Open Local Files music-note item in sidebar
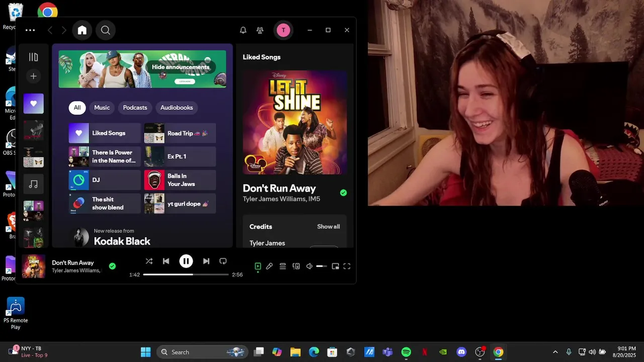 click(34, 184)
